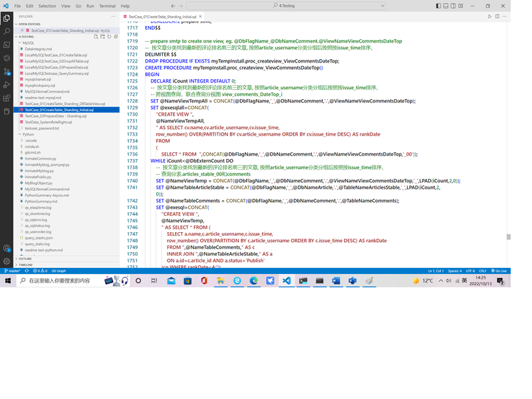Click the New File icon in explorer
The width and height of the screenshot is (532, 399).
coord(96,37)
